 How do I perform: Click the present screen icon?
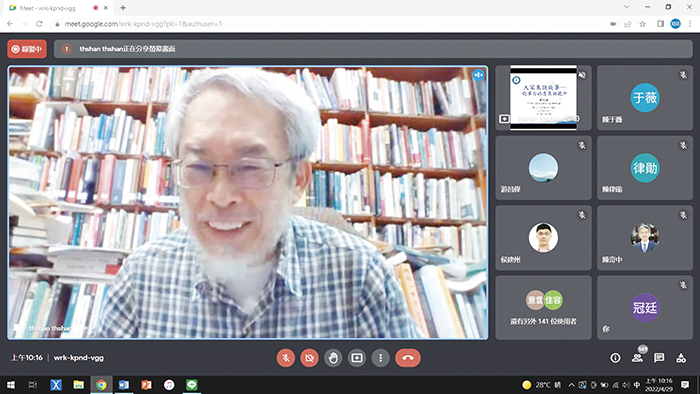tap(357, 358)
